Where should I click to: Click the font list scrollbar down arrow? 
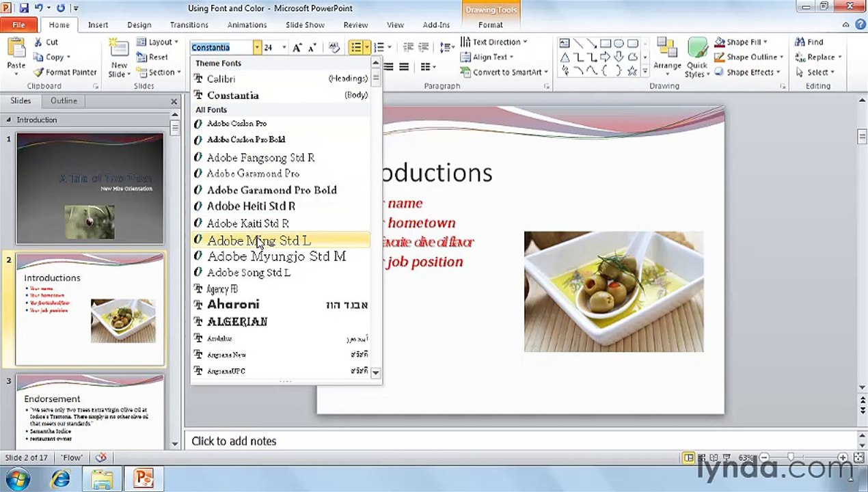pos(375,372)
